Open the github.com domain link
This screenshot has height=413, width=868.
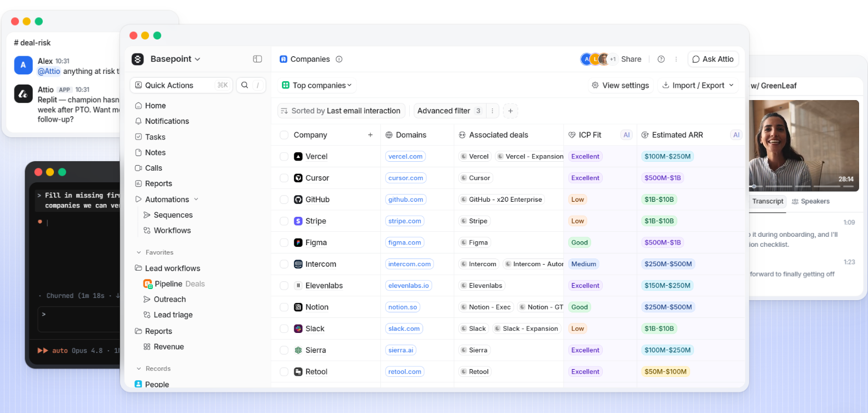click(x=406, y=200)
